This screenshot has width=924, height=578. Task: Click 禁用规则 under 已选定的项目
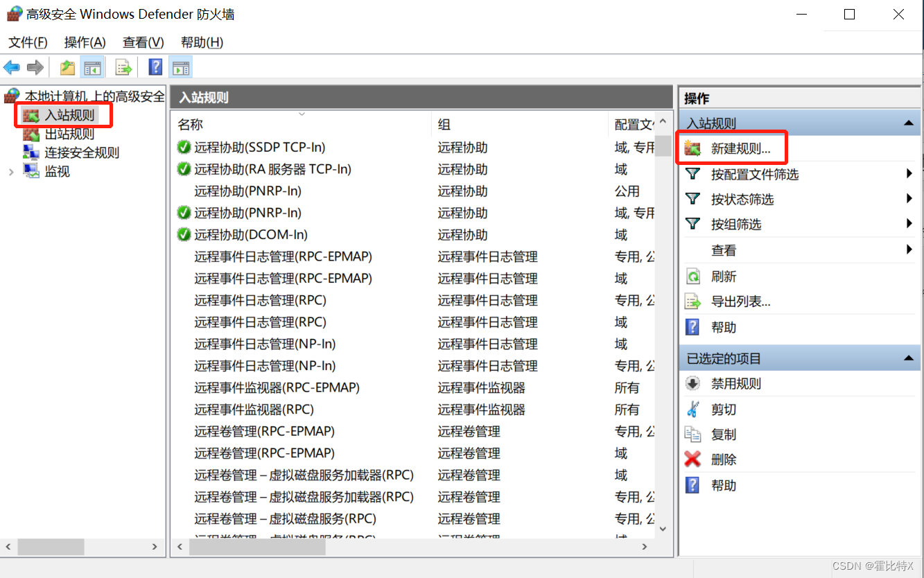coord(736,383)
